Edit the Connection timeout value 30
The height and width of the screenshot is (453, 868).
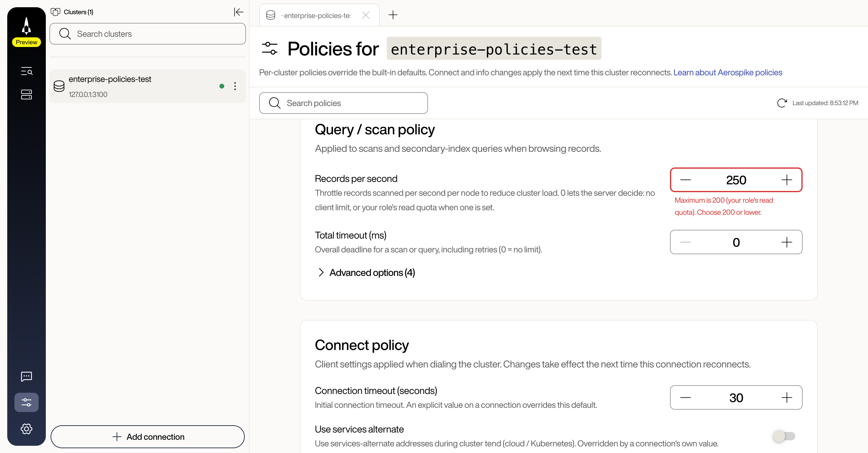[736, 398]
